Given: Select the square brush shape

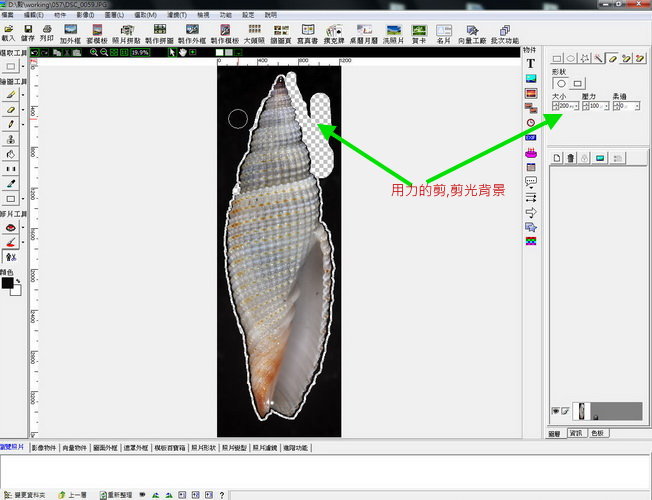Looking at the screenshot, I should [x=577, y=83].
